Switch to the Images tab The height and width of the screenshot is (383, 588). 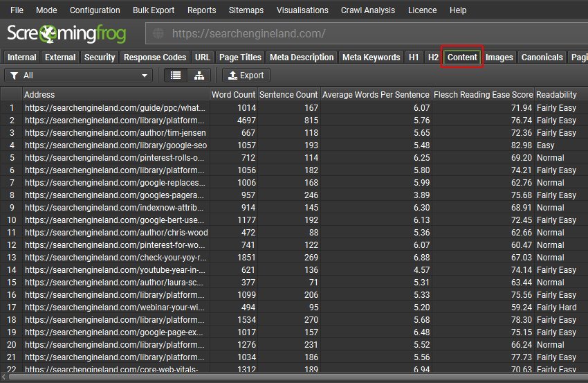[499, 57]
